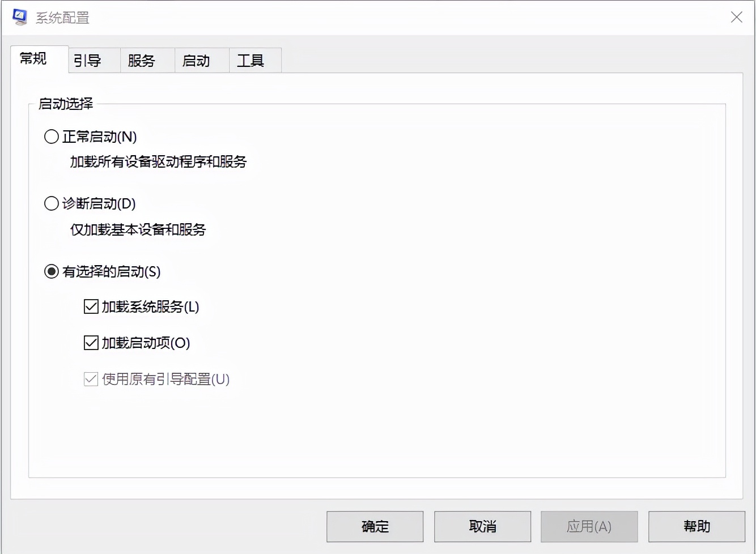Image resolution: width=756 pixels, height=554 pixels.
Task: Select the 正常启动 radio button
Action: 51,136
